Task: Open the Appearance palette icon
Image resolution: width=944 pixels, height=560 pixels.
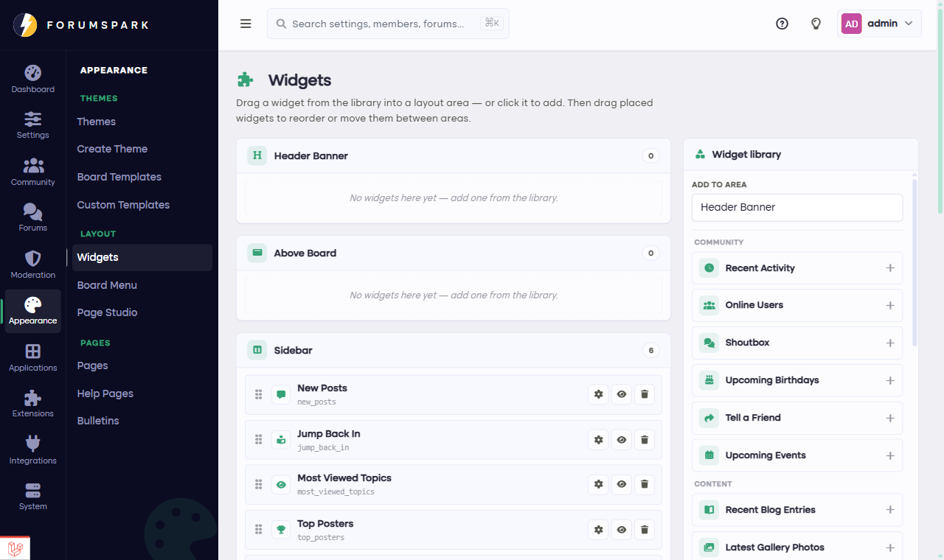Action: [33, 305]
